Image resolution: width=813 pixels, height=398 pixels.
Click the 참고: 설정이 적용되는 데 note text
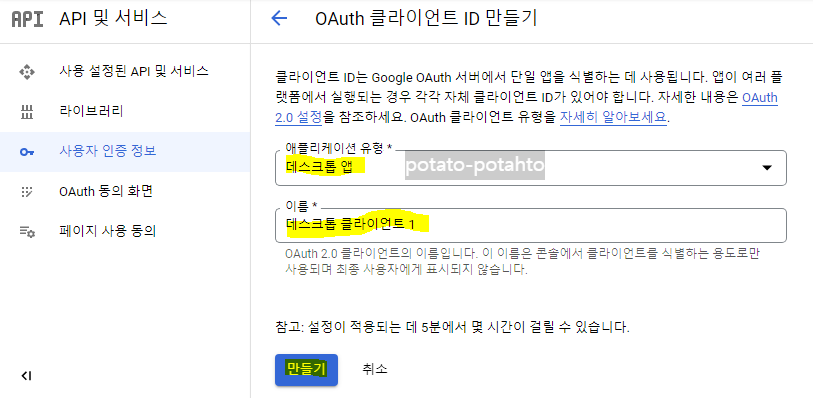[452, 328]
